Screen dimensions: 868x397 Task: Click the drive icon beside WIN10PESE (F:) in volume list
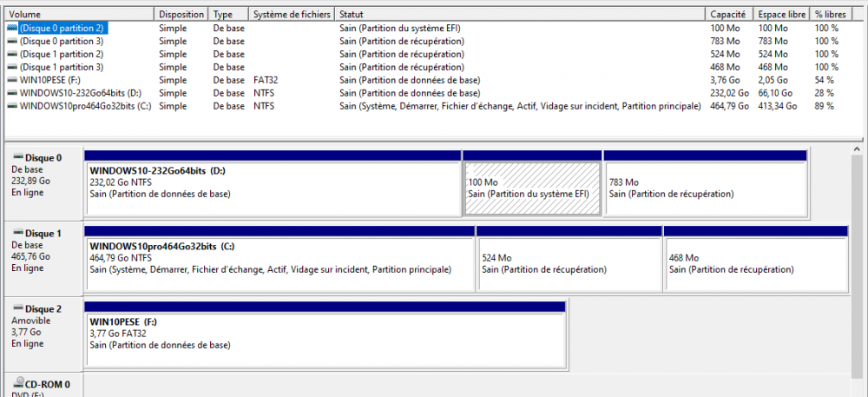tap(12, 80)
